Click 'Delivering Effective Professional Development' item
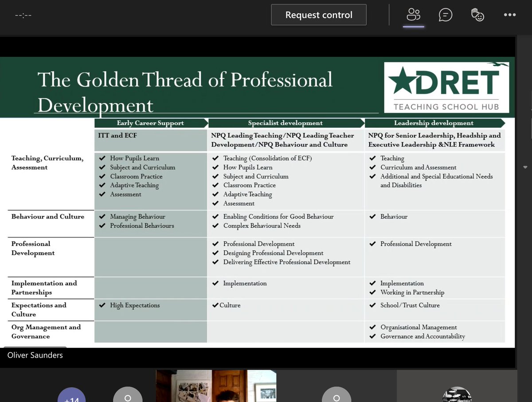Viewport: 532px width, 402px height. pyautogui.click(x=286, y=262)
